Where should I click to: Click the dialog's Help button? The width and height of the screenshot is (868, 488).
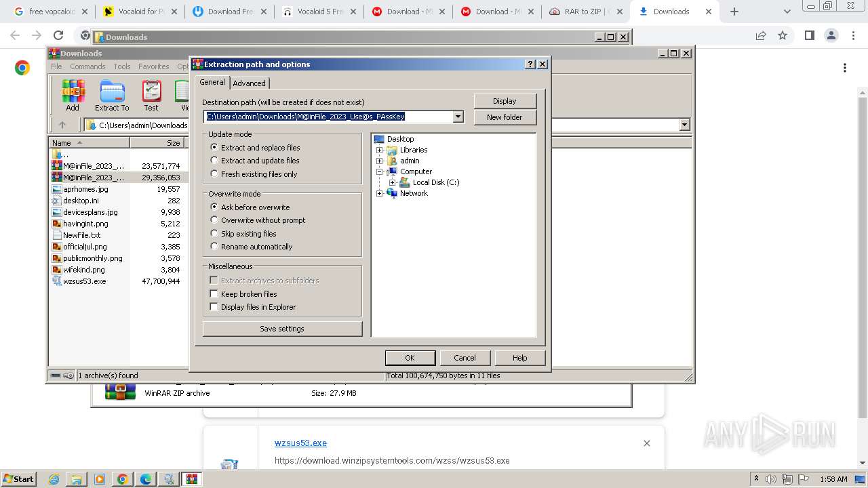click(x=520, y=358)
